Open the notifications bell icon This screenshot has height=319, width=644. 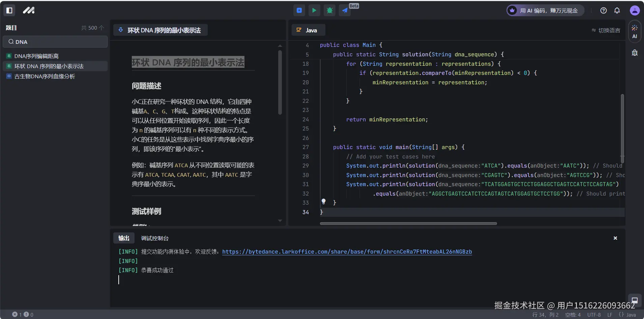(617, 10)
